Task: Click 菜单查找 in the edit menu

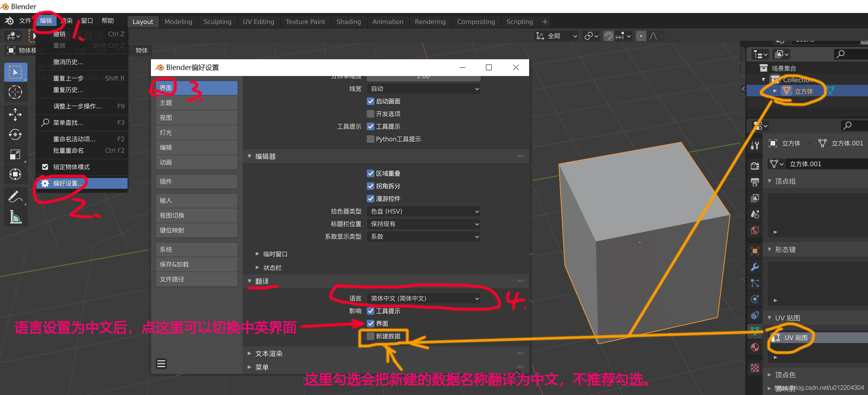Action: [82, 123]
